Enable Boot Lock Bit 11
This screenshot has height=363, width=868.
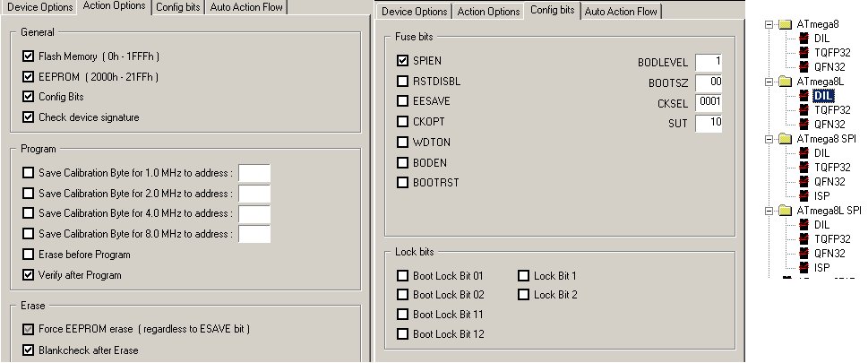point(402,315)
